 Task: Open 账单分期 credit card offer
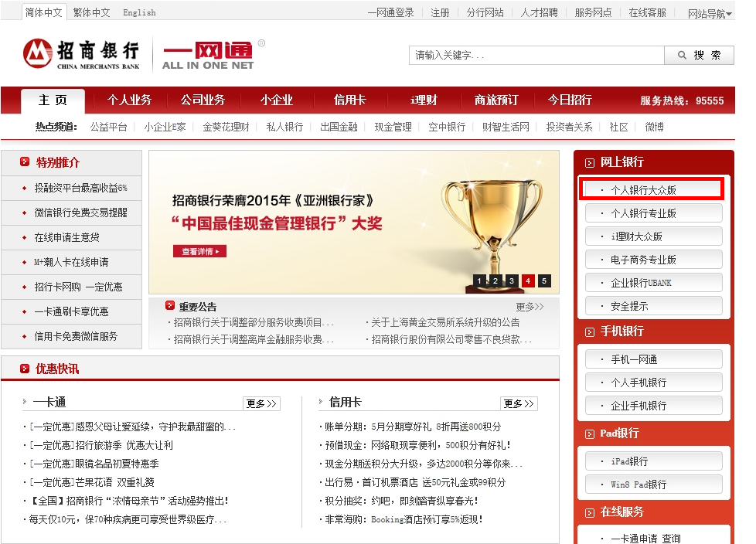[413, 427]
